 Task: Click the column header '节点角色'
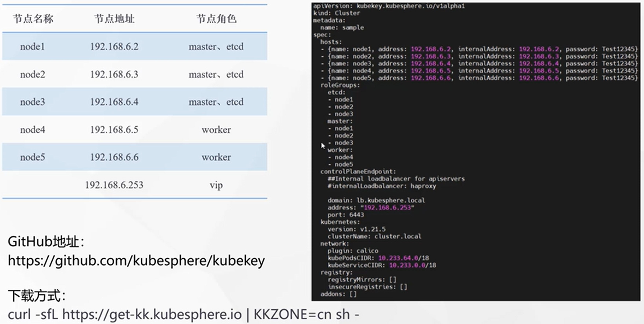coord(216,19)
